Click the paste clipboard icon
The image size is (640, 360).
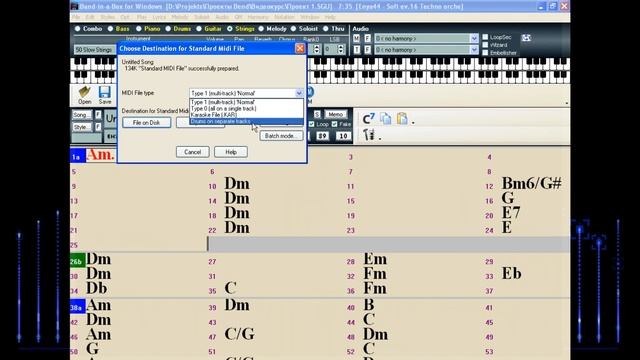click(x=402, y=118)
